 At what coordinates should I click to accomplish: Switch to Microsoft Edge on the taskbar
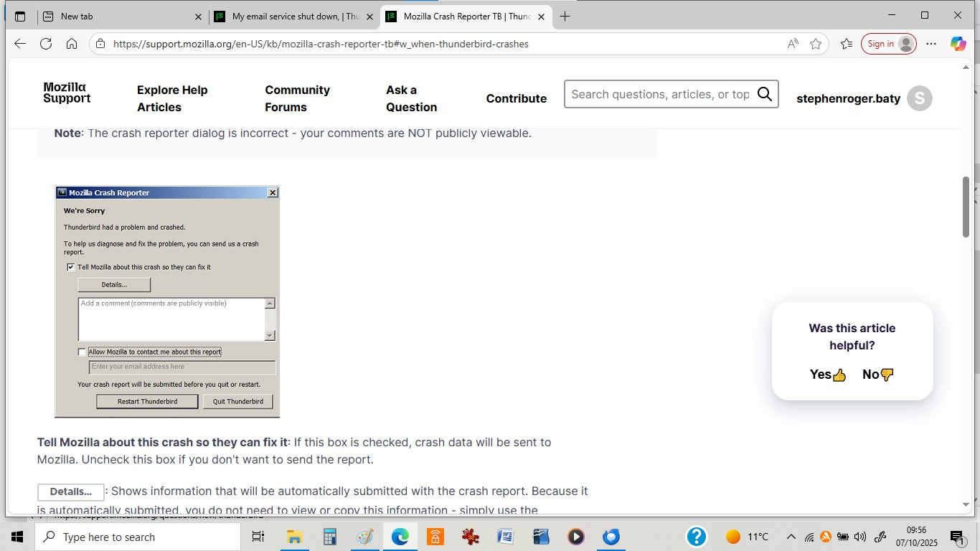[x=400, y=537]
